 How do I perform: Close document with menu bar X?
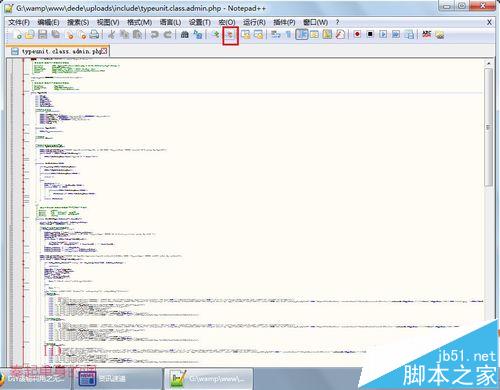coord(489,22)
